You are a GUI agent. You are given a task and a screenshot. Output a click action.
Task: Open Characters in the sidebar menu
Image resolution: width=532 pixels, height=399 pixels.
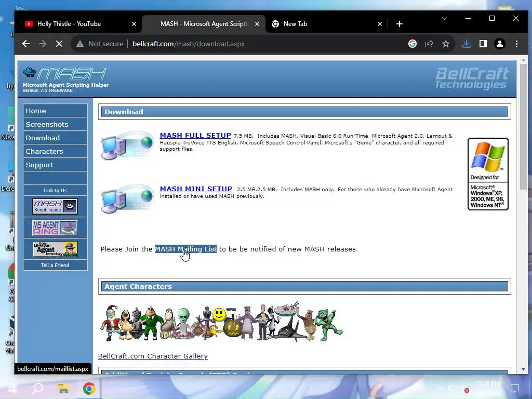(55, 151)
